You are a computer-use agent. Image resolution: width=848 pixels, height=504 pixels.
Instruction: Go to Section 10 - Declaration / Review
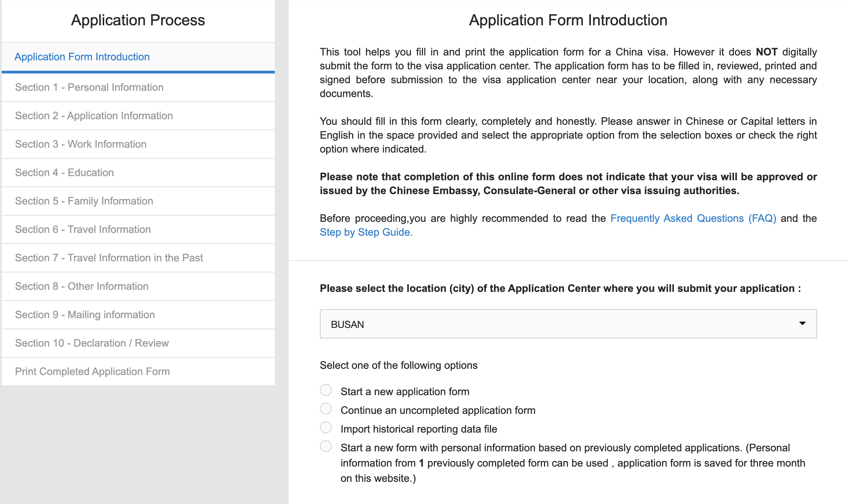(x=92, y=343)
